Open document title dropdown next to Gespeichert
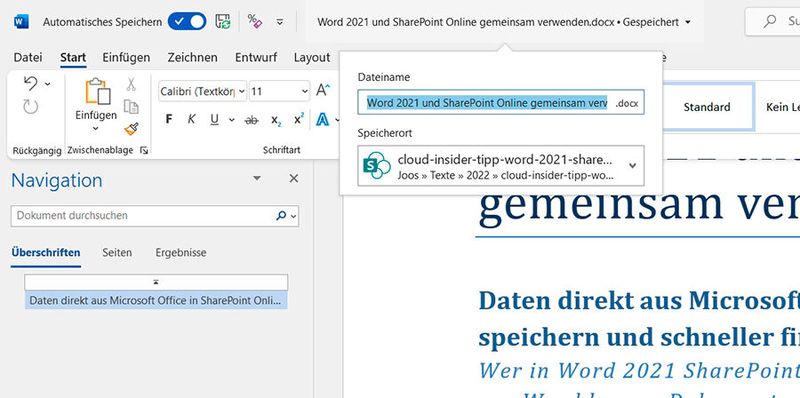 (688, 22)
